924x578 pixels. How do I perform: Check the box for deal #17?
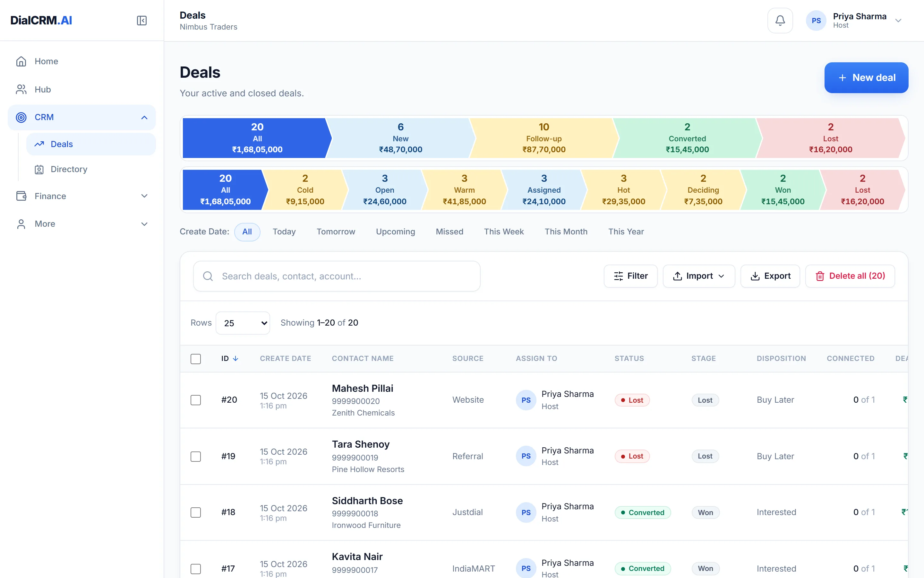195,568
